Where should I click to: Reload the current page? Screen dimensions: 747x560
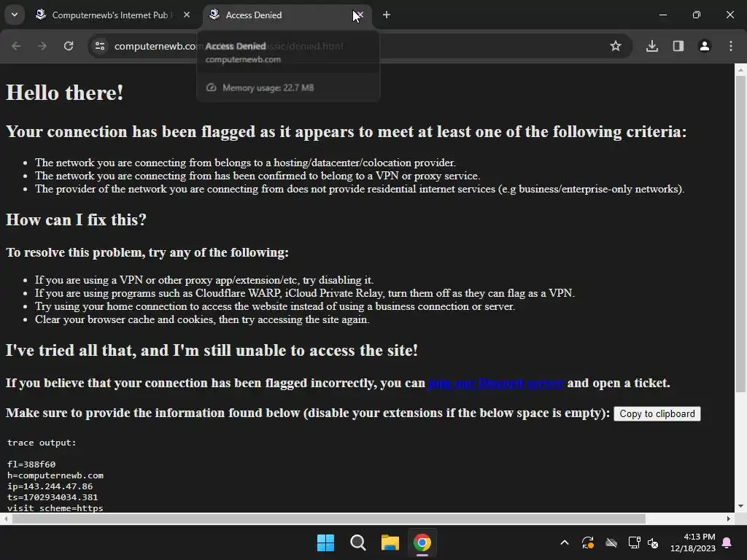click(69, 46)
